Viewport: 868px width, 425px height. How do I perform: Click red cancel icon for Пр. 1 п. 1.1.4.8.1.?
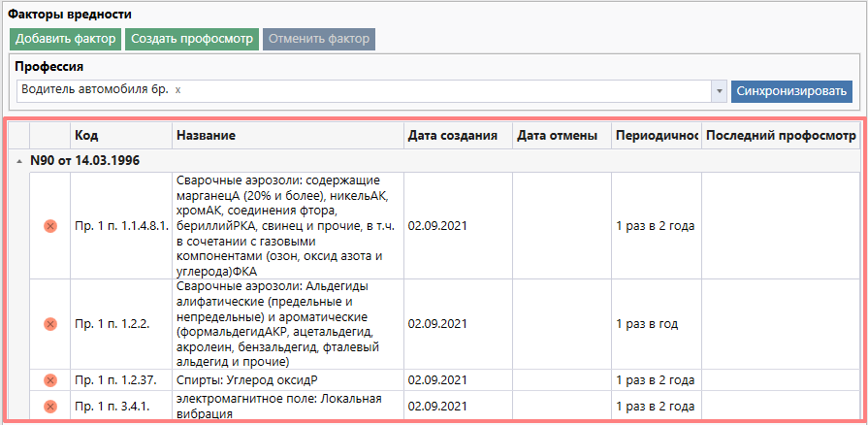click(50, 226)
